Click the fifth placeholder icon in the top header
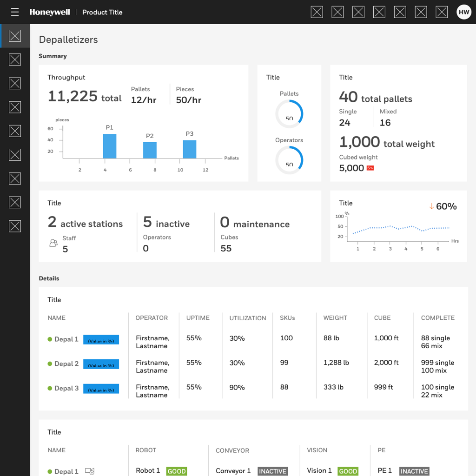Viewport: 476px width, 476px height. point(400,12)
